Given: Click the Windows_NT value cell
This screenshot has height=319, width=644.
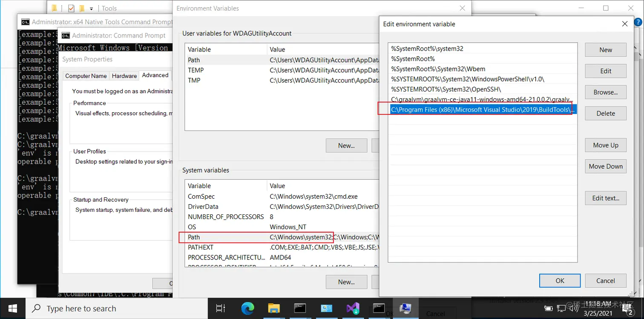Looking at the screenshot, I should pos(288,227).
